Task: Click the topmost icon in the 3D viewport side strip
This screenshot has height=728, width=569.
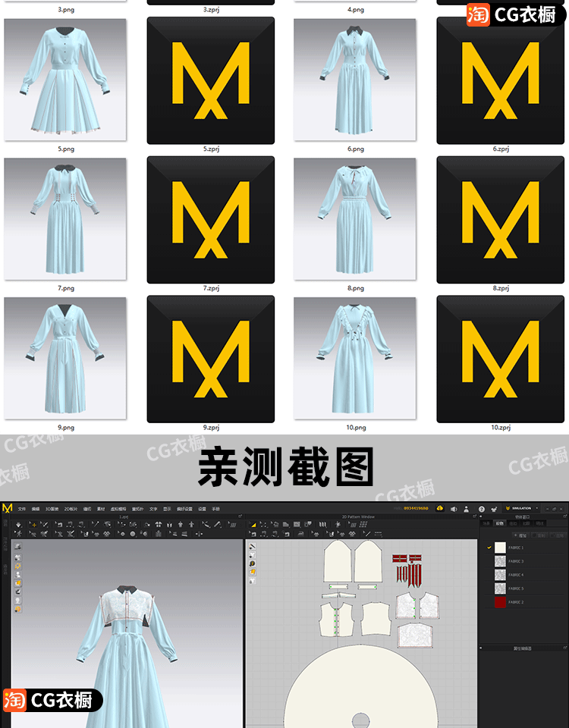Action: click(18, 546)
